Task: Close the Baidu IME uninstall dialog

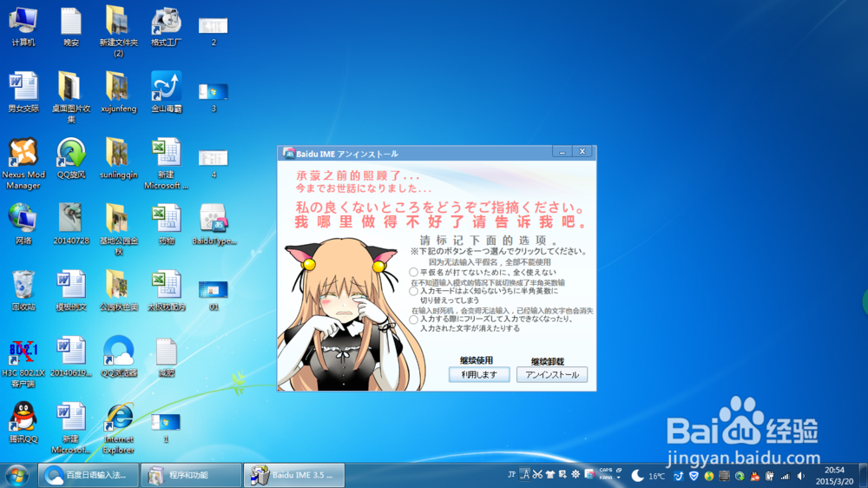Action: [x=582, y=152]
